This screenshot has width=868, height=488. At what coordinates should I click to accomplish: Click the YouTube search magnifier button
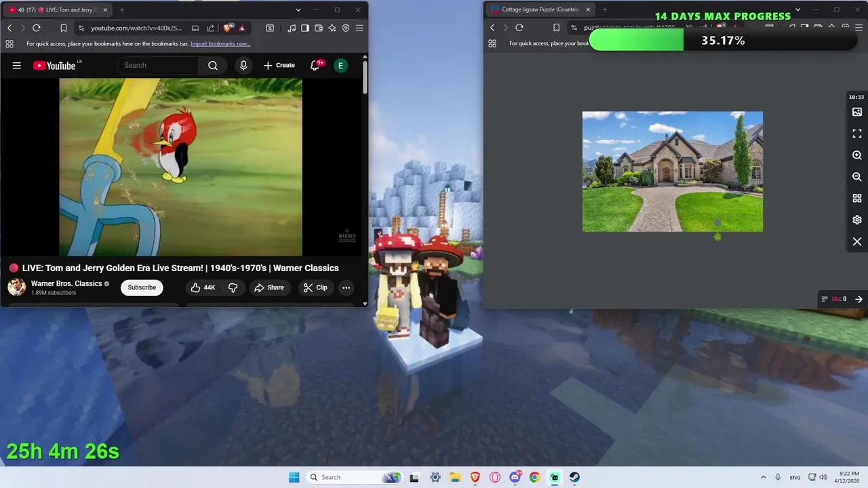(x=213, y=65)
